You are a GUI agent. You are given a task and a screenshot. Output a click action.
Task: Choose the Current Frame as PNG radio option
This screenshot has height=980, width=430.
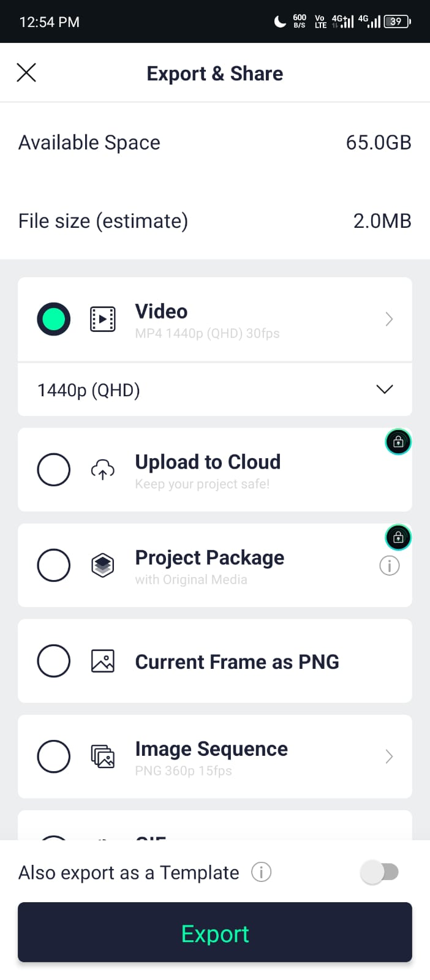[54, 661]
